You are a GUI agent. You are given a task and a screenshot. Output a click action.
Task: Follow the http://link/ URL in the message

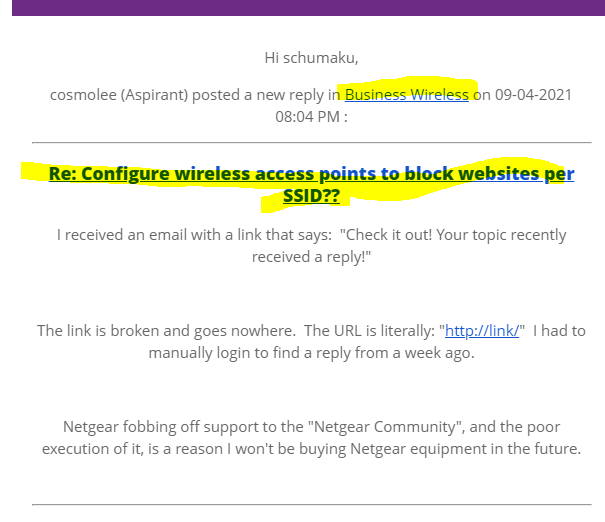(482, 331)
